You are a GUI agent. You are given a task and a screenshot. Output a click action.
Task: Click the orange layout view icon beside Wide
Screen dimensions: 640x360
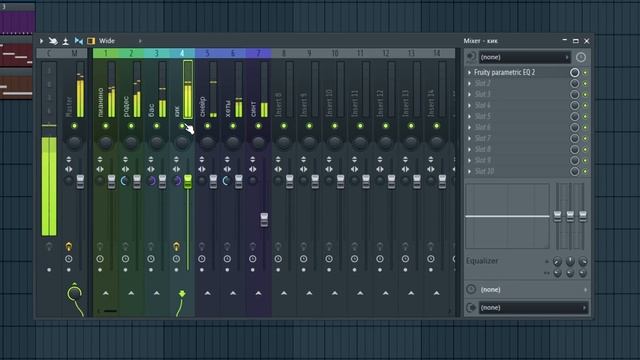click(x=91, y=41)
